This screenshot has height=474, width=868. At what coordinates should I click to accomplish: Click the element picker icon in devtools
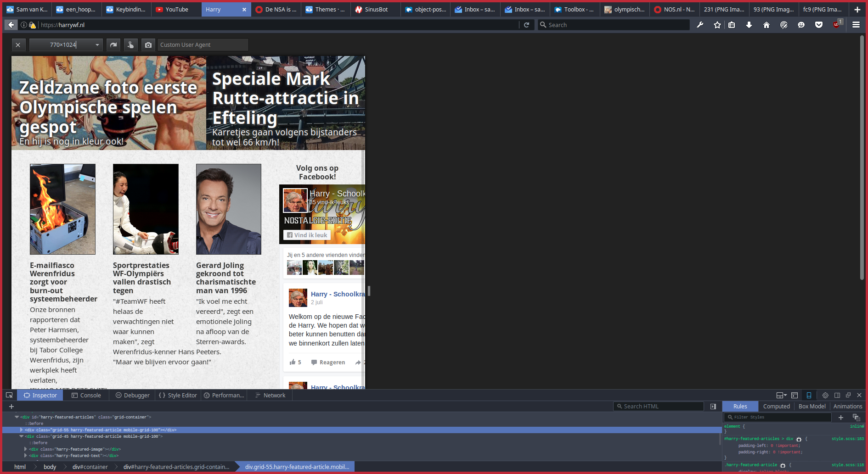coord(9,395)
